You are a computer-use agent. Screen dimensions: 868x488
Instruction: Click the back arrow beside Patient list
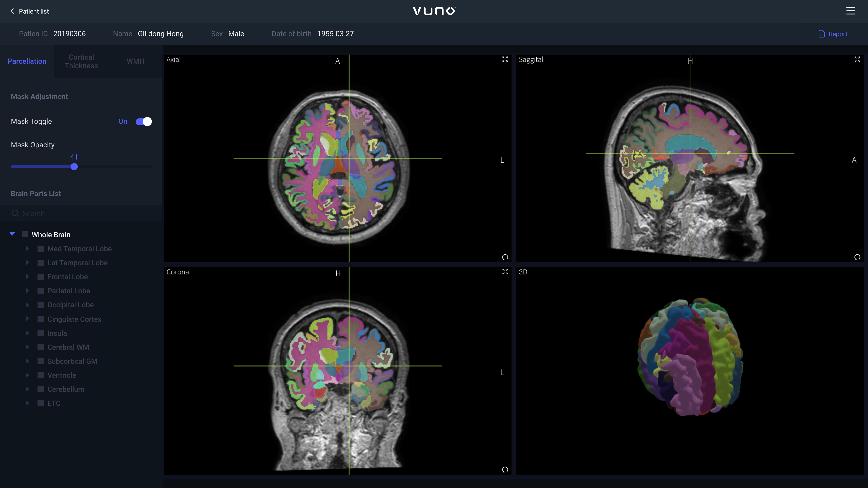(x=12, y=11)
